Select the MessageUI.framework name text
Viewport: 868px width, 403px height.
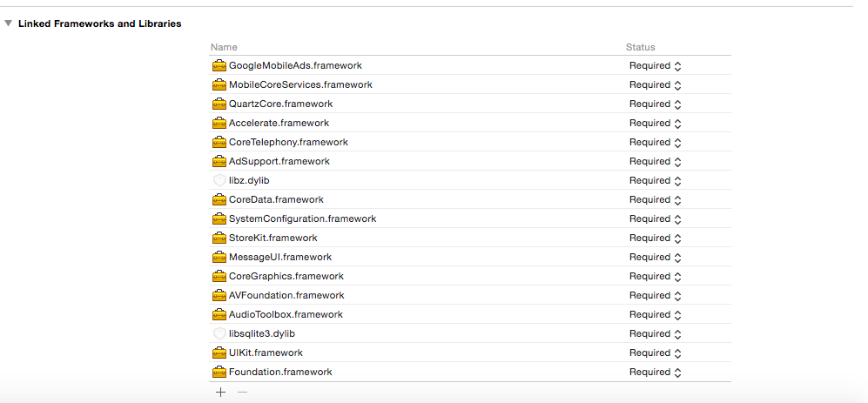pyautogui.click(x=280, y=257)
